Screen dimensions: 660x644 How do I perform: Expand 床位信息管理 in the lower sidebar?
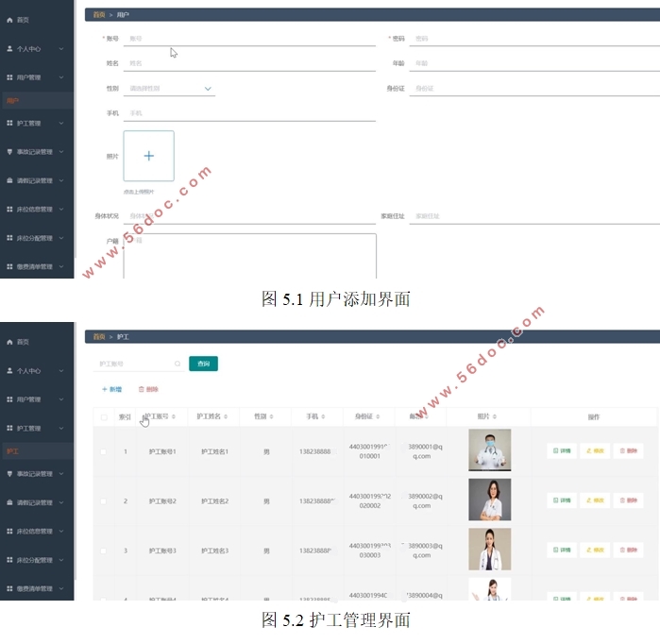point(36,531)
